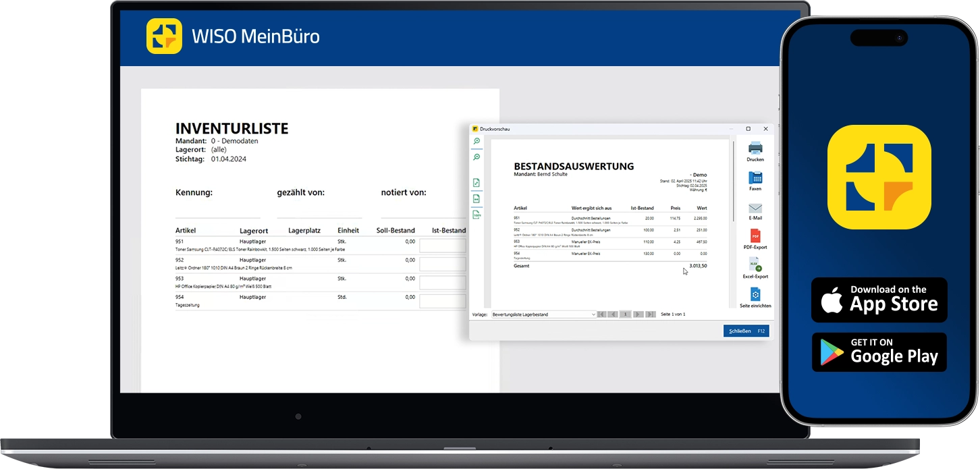Export the report with PDF-Export
The width and height of the screenshot is (980, 469).
pos(755,236)
